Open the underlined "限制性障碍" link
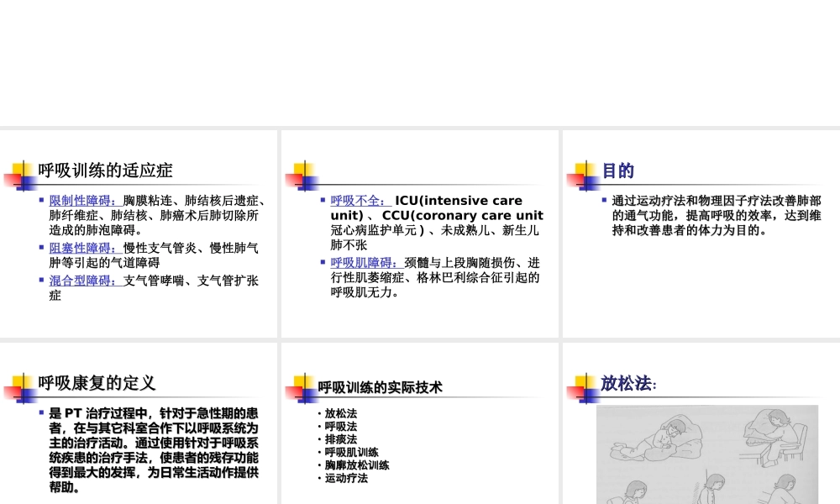The height and width of the screenshot is (504, 840). 80,201
